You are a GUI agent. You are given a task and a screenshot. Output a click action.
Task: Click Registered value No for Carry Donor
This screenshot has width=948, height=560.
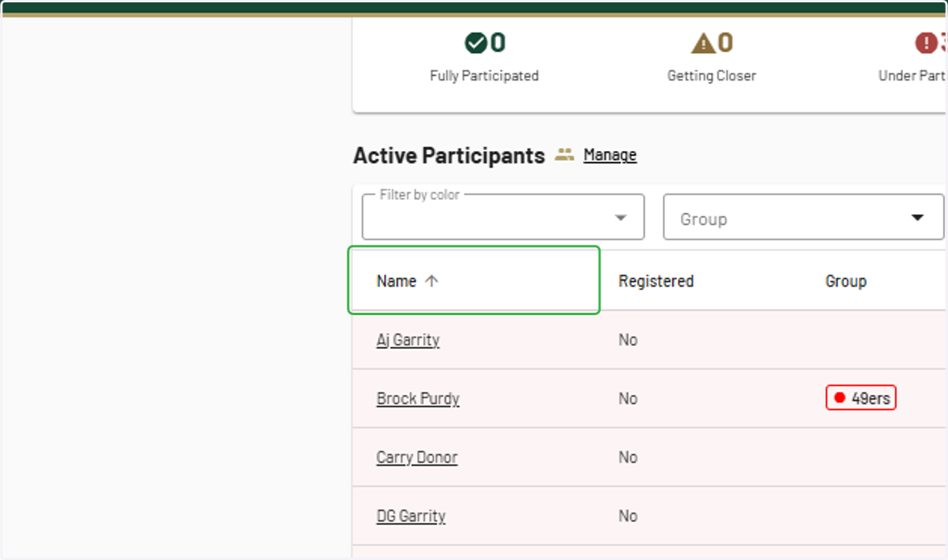tap(628, 457)
